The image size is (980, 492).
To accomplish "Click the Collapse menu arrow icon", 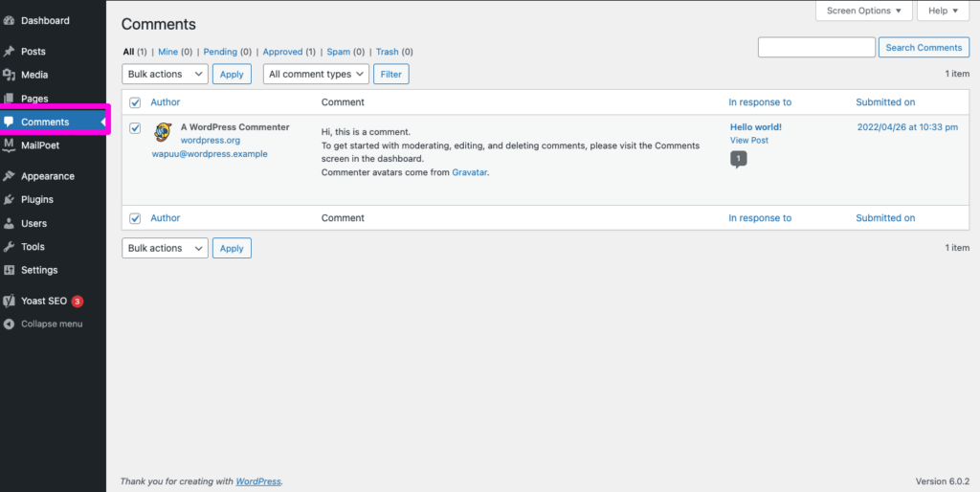I will (8, 324).
